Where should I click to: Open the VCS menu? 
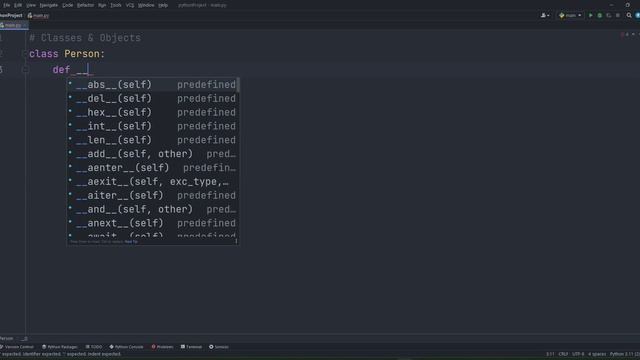(130, 5)
